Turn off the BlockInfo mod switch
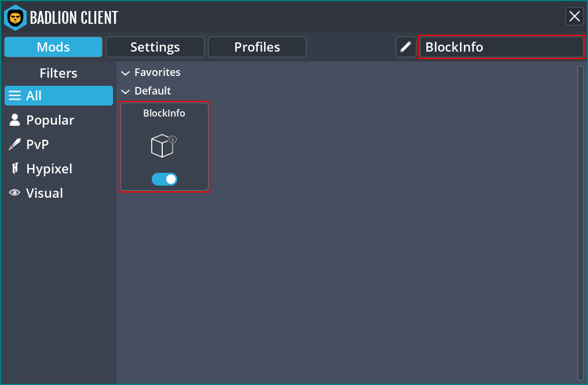 click(x=165, y=179)
